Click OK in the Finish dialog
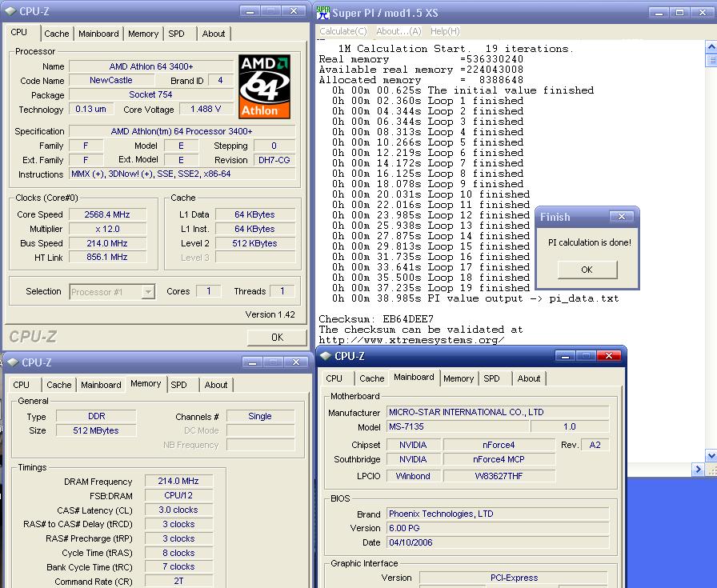This screenshot has height=588, width=717. tap(587, 270)
